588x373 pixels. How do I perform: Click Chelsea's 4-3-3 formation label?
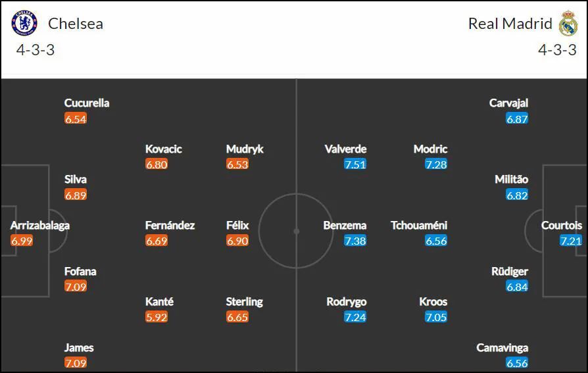click(36, 49)
